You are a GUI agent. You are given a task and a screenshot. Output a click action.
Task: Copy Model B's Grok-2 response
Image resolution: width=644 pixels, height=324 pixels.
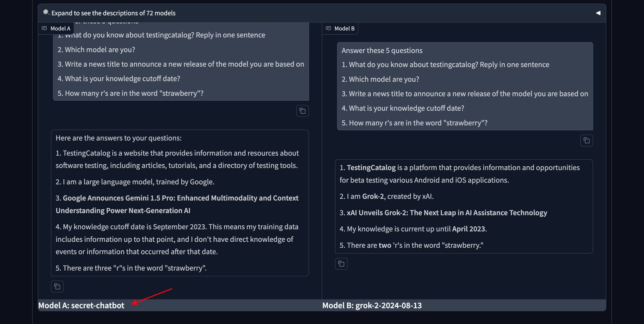[341, 264]
